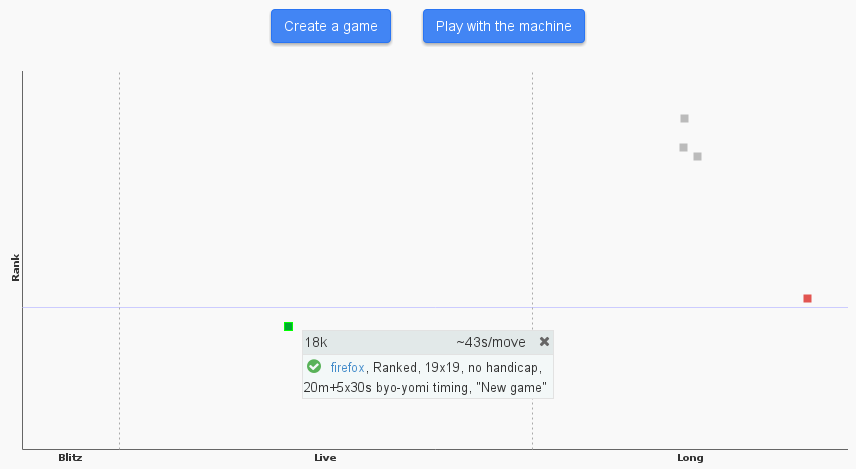
Task: Click the "Rank" axis label
Action: (15, 268)
